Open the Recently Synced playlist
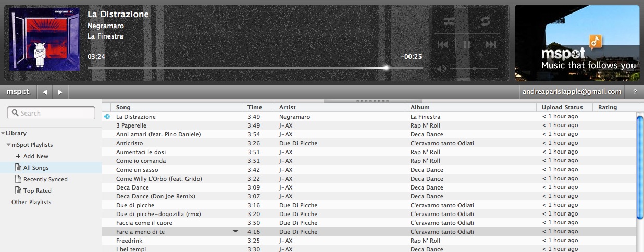 [45, 179]
